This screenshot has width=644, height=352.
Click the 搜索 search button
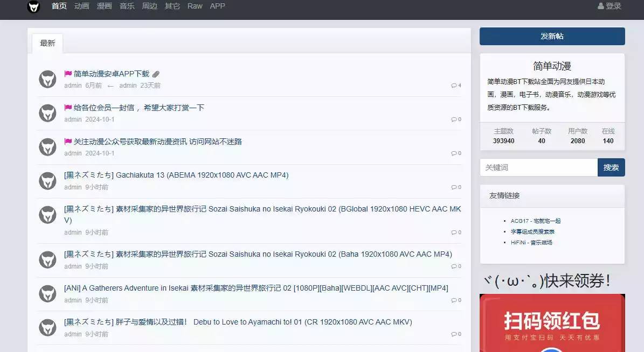[x=611, y=167]
